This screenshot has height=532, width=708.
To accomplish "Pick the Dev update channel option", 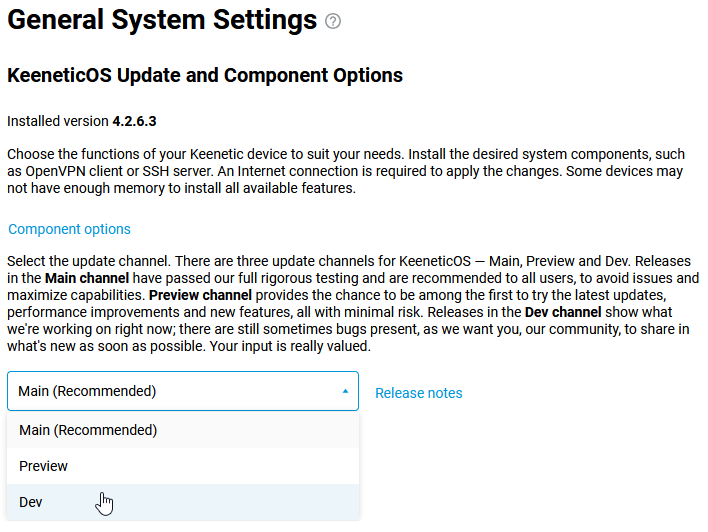I will click(31, 502).
